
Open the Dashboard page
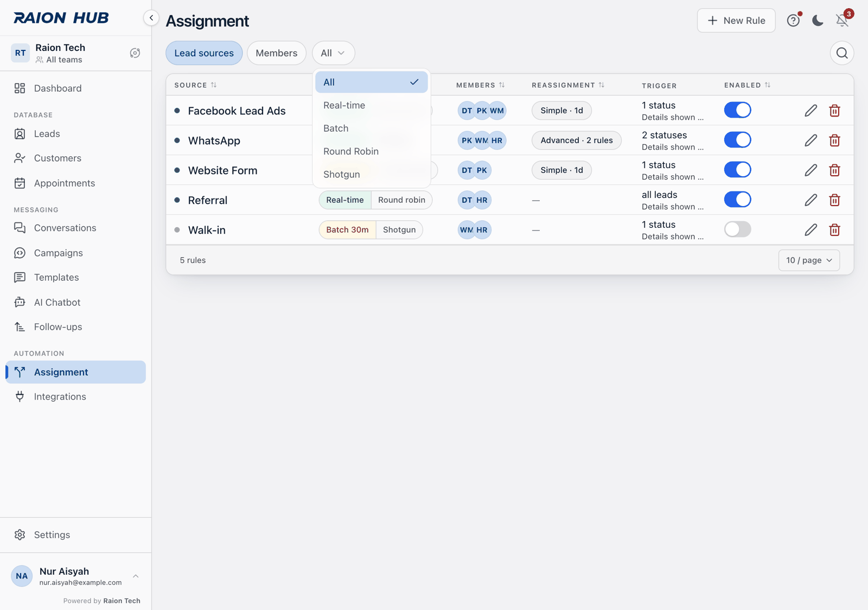(76, 88)
